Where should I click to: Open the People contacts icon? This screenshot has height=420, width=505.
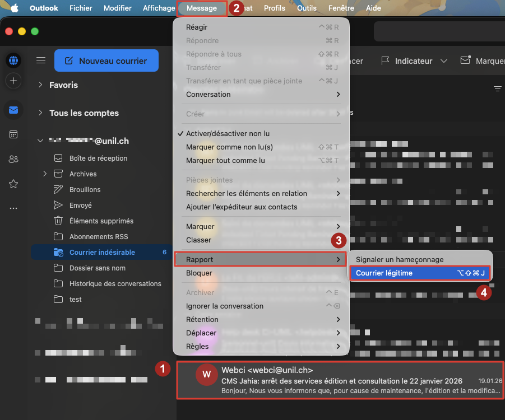pos(13,159)
